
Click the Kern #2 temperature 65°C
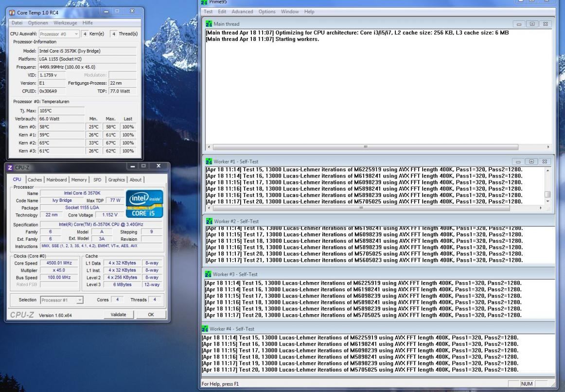click(61, 143)
